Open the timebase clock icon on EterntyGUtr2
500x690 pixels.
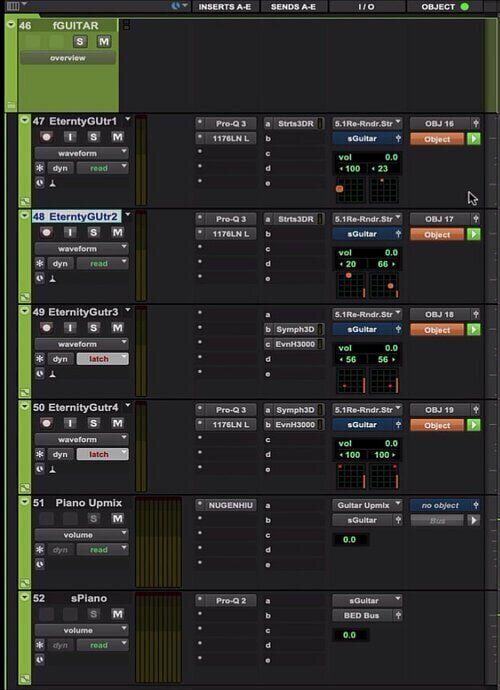(40, 279)
